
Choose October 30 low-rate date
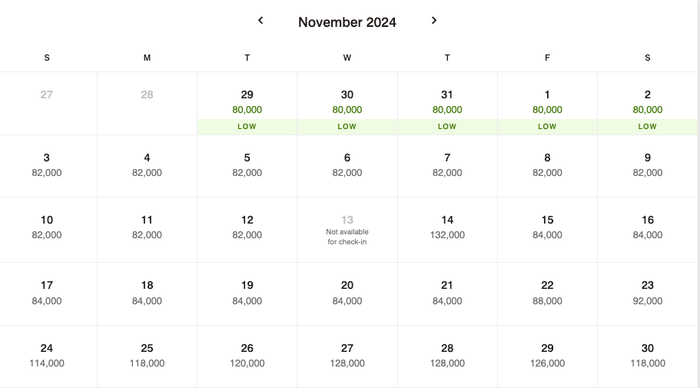click(x=347, y=103)
